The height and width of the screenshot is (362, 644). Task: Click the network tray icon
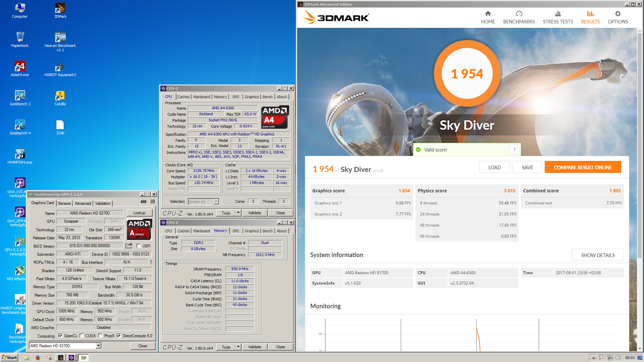tap(610, 358)
